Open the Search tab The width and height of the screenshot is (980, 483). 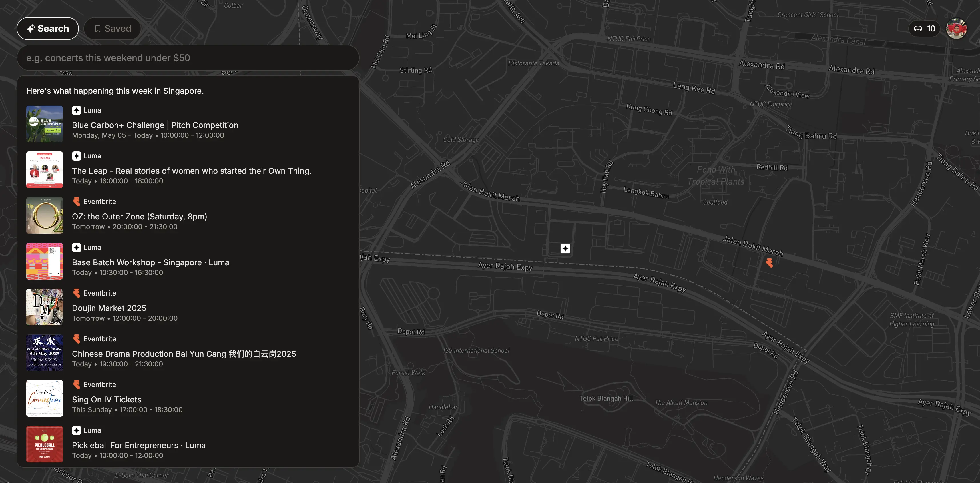(47, 29)
